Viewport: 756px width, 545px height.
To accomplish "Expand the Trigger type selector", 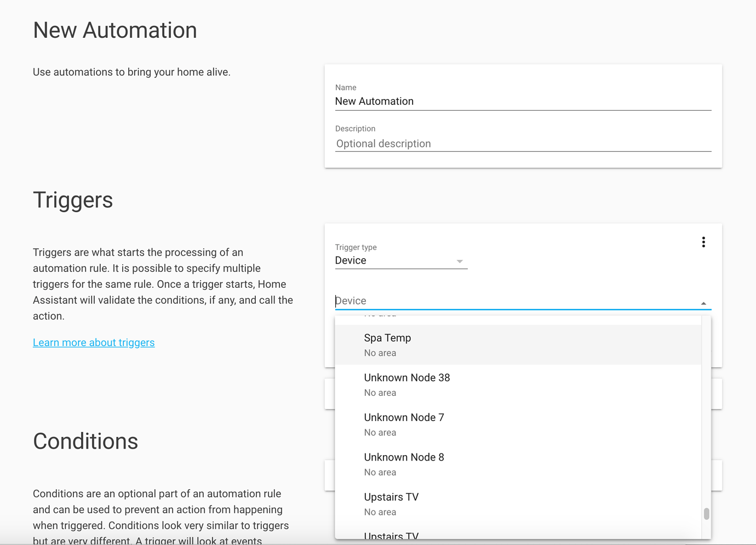I will [x=401, y=260].
